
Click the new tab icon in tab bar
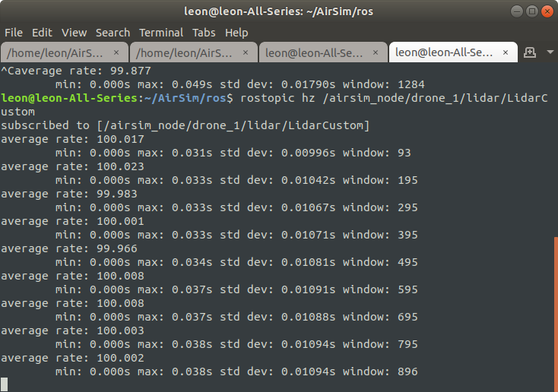(x=530, y=52)
